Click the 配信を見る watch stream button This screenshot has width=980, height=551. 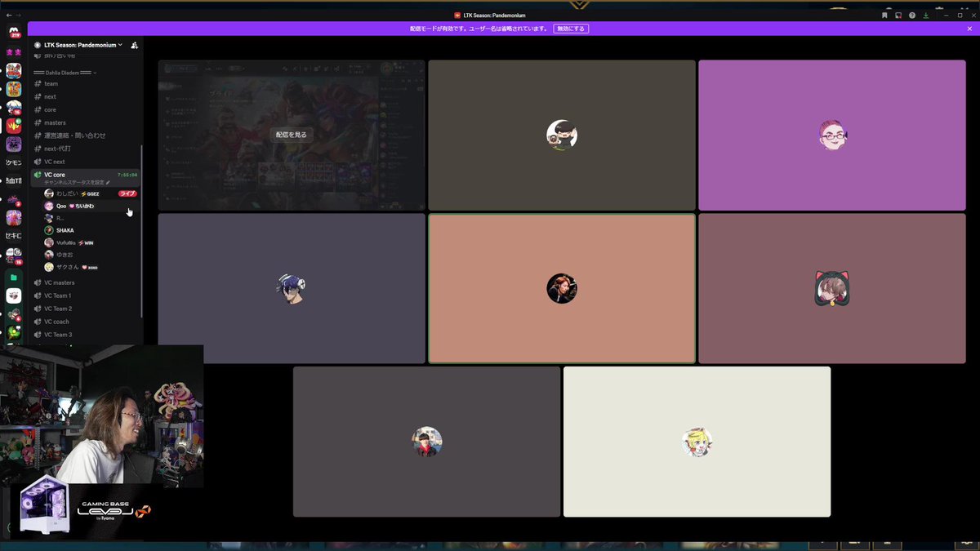pos(292,135)
